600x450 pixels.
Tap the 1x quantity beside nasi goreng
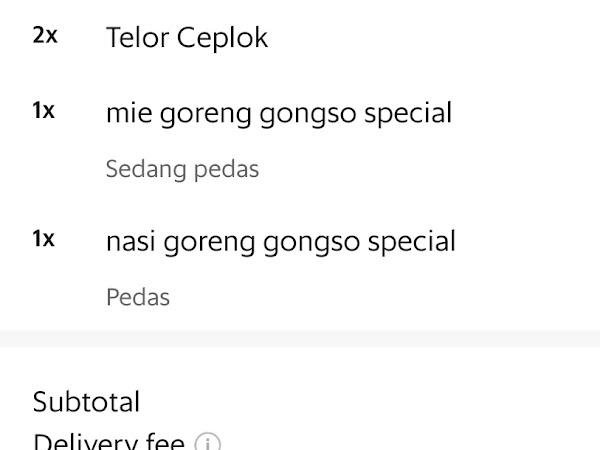(44, 239)
